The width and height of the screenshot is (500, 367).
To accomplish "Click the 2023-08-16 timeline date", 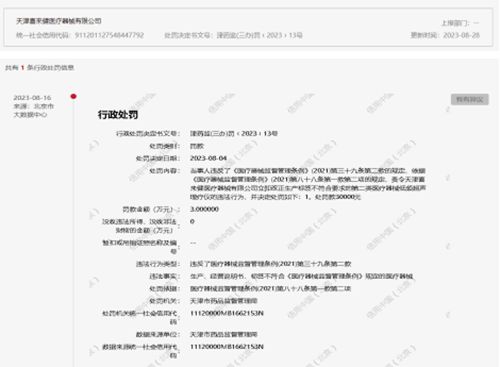I will pyautogui.click(x=32, y=98).
